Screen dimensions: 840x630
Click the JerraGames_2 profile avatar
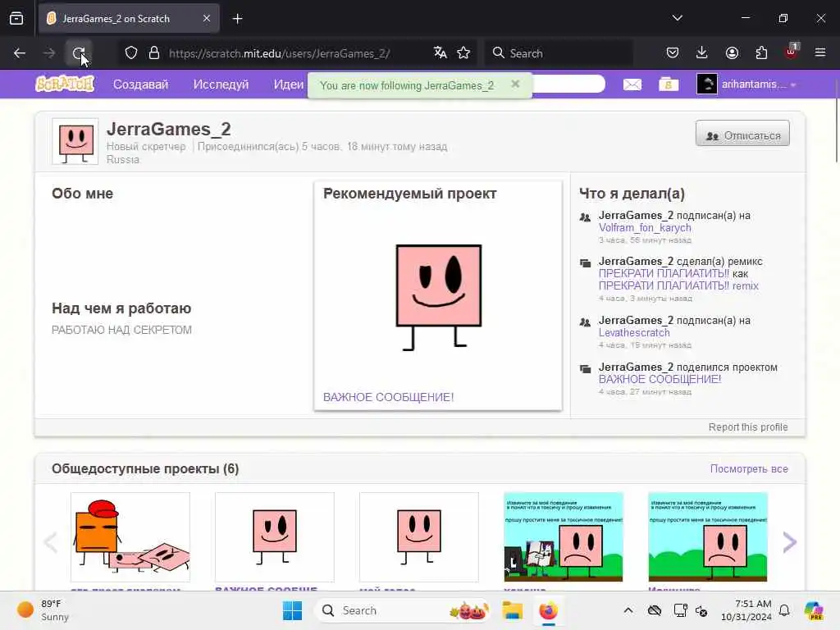75,141
